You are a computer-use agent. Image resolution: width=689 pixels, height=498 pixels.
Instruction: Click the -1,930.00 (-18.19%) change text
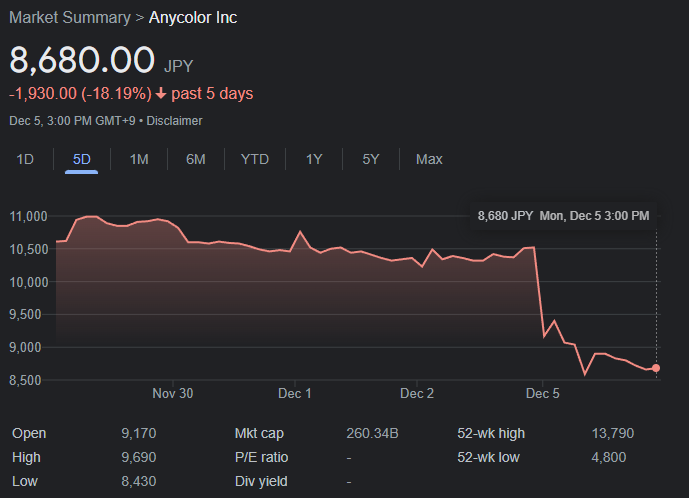click(x=80, y=94)
